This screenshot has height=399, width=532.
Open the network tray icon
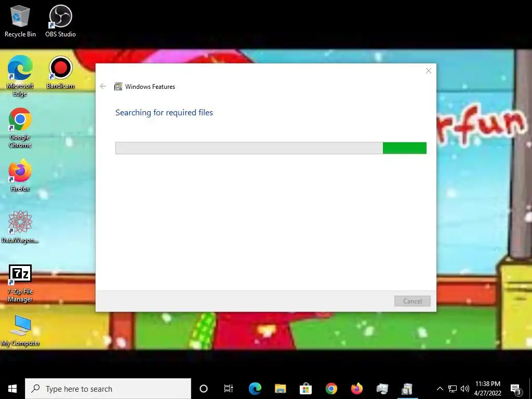(453, 389)
